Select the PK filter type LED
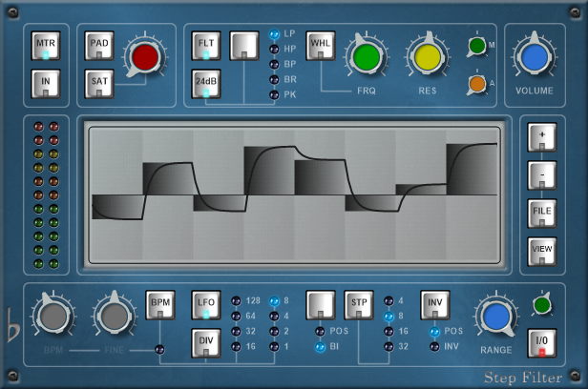Viewport: 588px width, 389px height. 274,95
